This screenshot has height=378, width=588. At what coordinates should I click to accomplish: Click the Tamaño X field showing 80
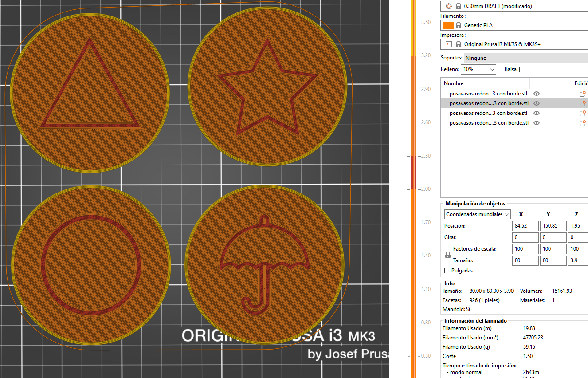click(x=525, y=260)
